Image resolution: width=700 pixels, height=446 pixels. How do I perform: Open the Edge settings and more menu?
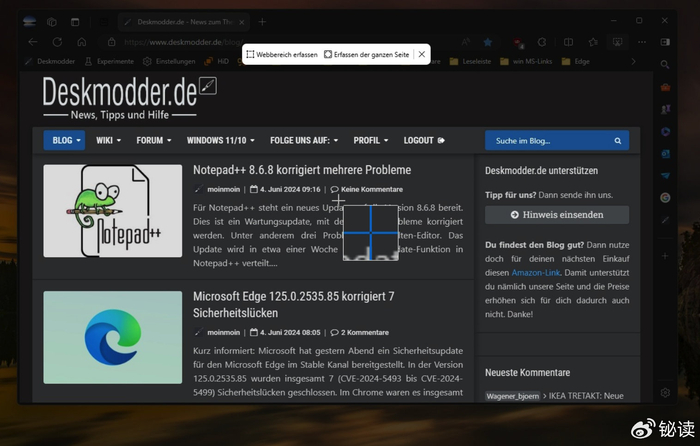(x=641, y=42)
